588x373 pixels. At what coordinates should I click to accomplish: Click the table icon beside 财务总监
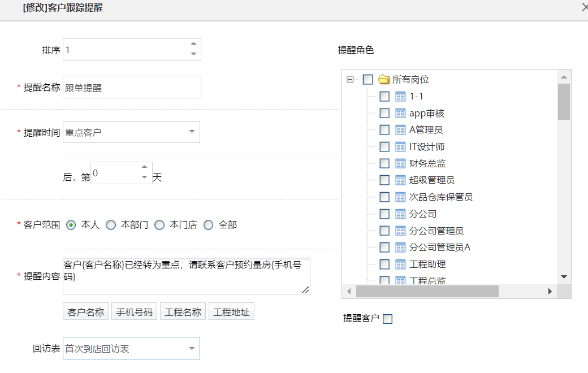[401, 164]
